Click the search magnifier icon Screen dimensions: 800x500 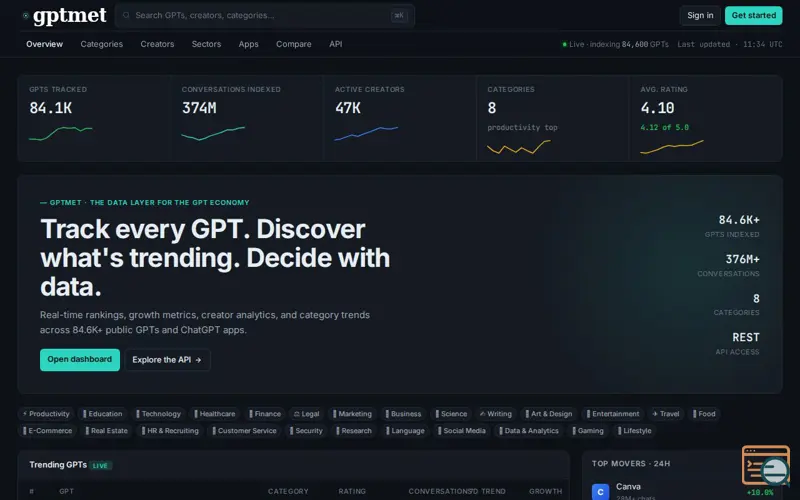tap(126, 15)
